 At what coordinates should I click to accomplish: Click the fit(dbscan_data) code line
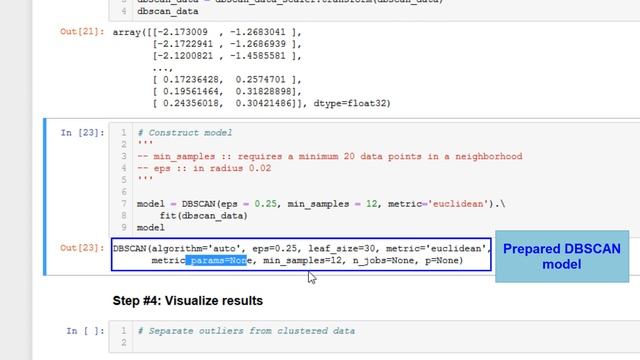coord(204,216)
